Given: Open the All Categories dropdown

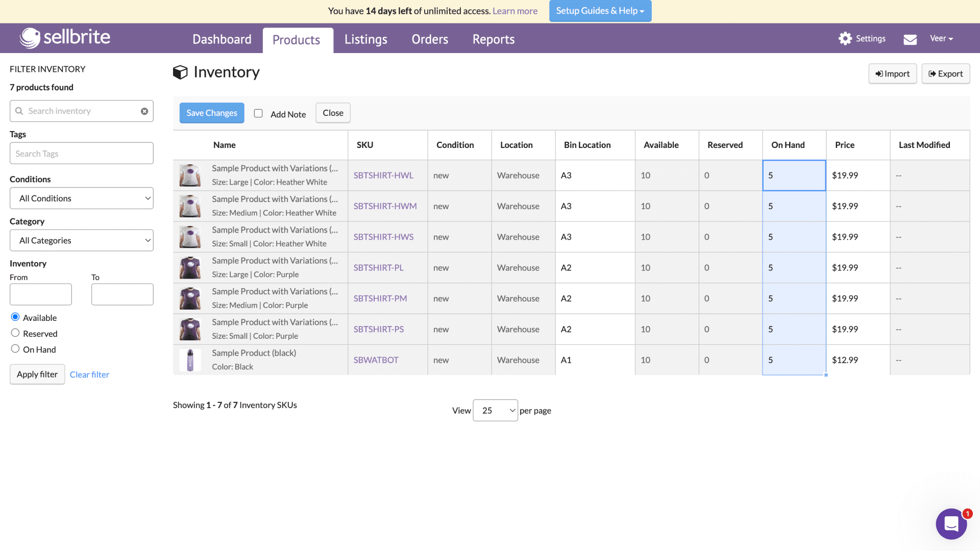Looking at the screenshot, I should coord(82,240).
